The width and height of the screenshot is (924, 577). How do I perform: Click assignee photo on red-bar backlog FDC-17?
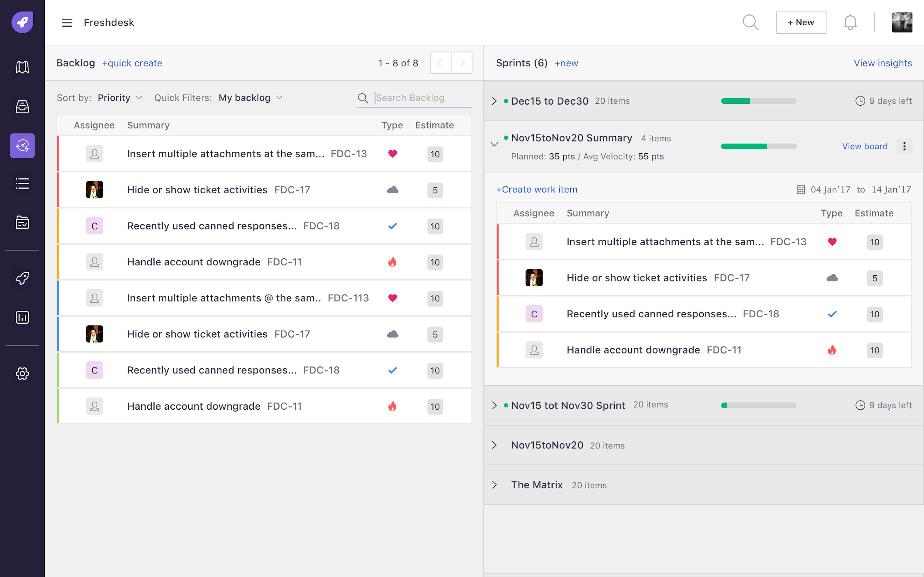tap(94, 190)
